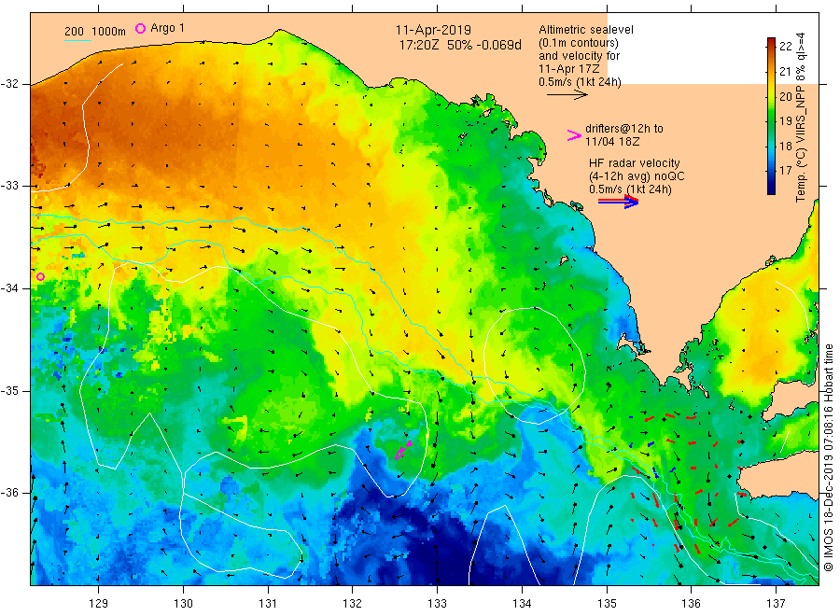Click the longitude label 133

coord(437,604)
